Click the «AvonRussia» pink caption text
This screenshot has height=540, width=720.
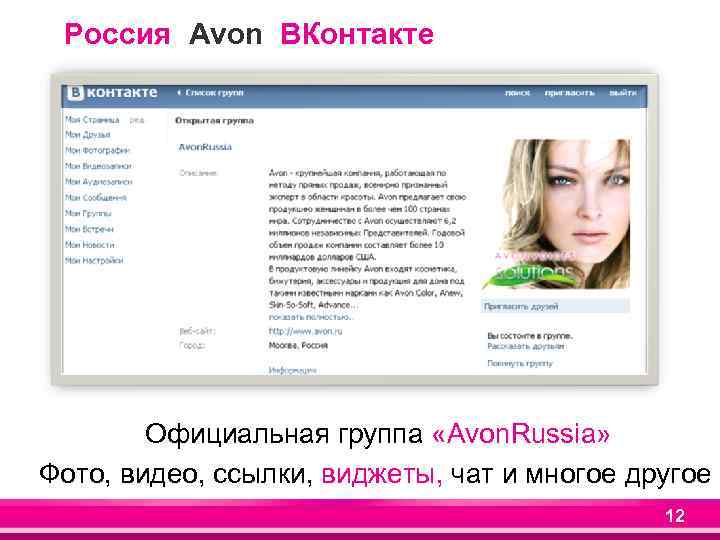[x=521, y=433]
